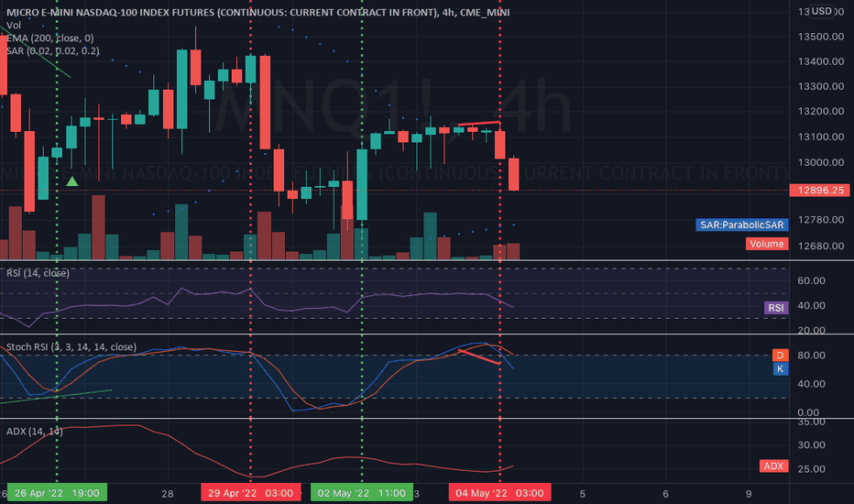Click the red ADX scale label
Viewport: 854px width, 504px height.
[x=773, y=466]
